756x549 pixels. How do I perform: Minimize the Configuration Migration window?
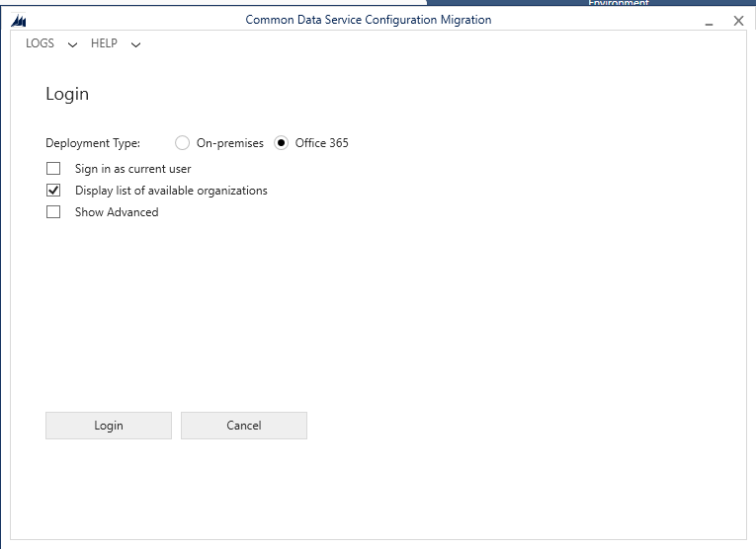pos(710,22)
